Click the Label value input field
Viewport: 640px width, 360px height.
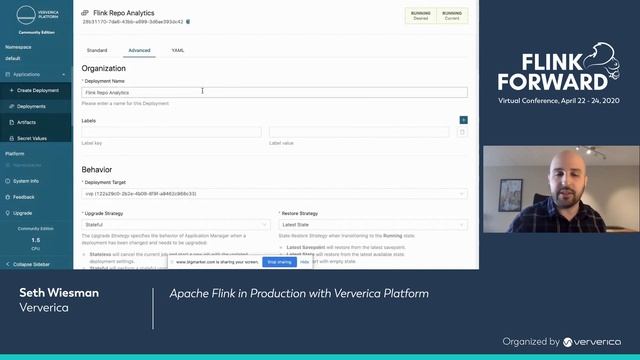[x=359, y=132]
